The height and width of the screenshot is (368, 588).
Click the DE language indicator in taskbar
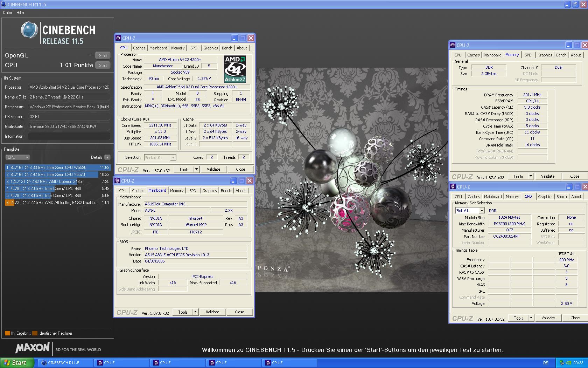click(546, 363)
